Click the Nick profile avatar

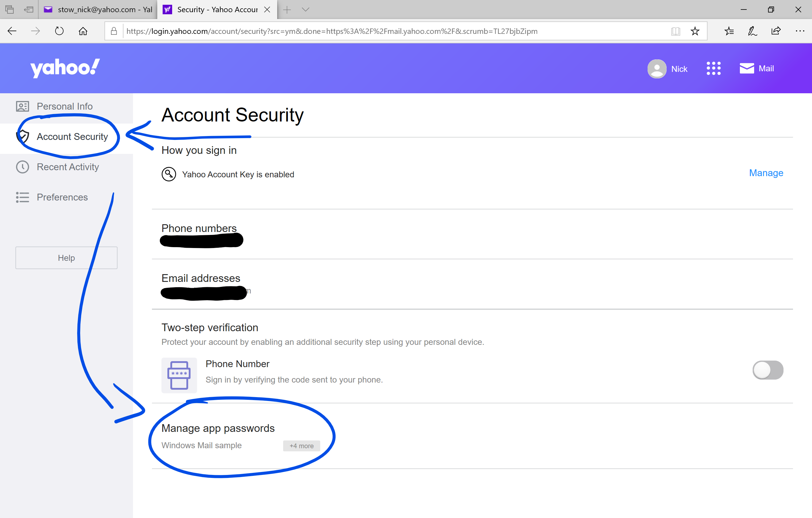click(x=656, y=69)
